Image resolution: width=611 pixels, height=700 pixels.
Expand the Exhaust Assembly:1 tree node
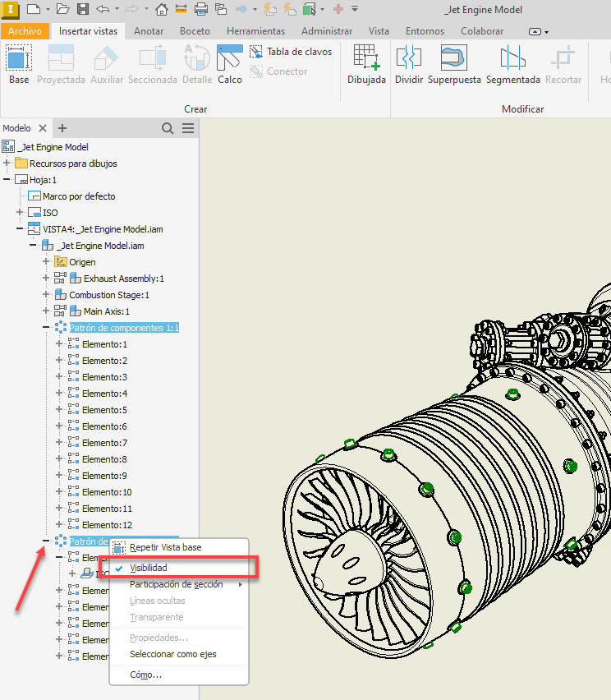coord(47,279)
